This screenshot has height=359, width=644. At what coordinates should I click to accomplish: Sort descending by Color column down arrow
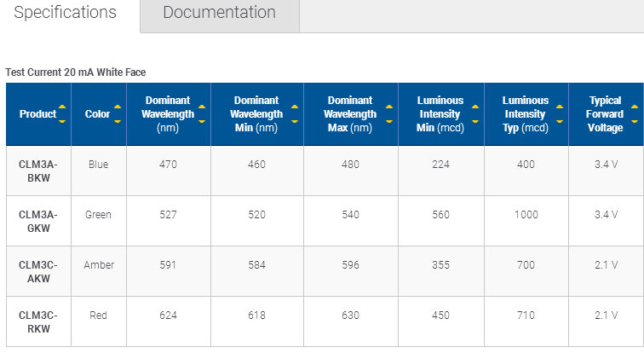point(118,121)
